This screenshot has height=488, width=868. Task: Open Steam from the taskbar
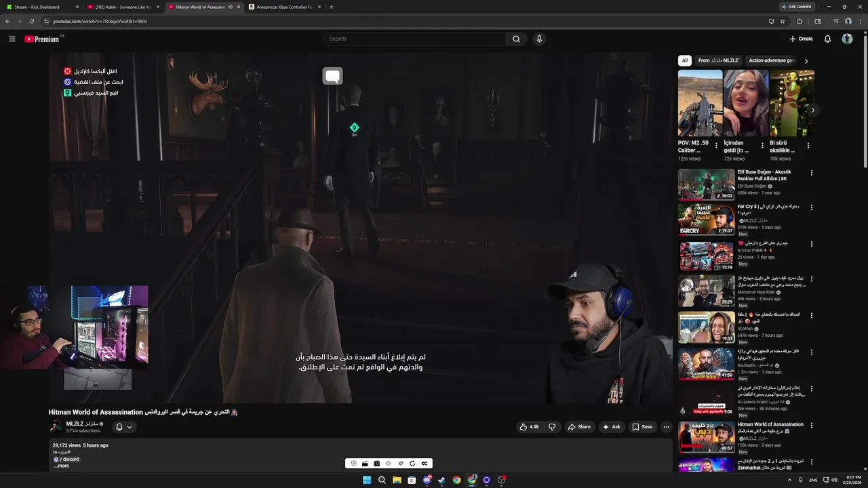pos(441,480)
